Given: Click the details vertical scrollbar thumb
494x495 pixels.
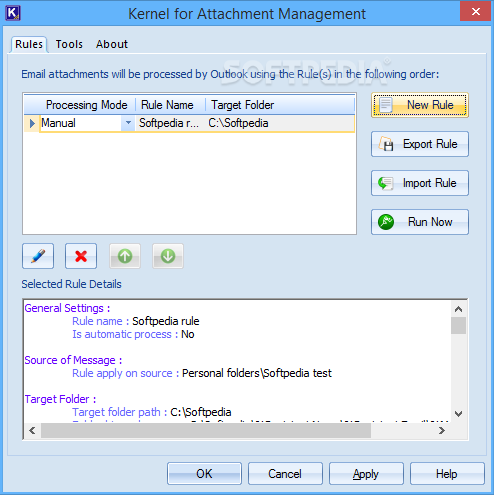Looking at the screenshot, I should coord(458,326).
